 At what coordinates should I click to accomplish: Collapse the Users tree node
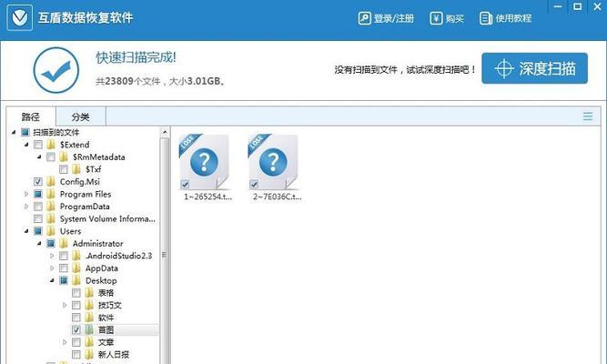[26, 231]
